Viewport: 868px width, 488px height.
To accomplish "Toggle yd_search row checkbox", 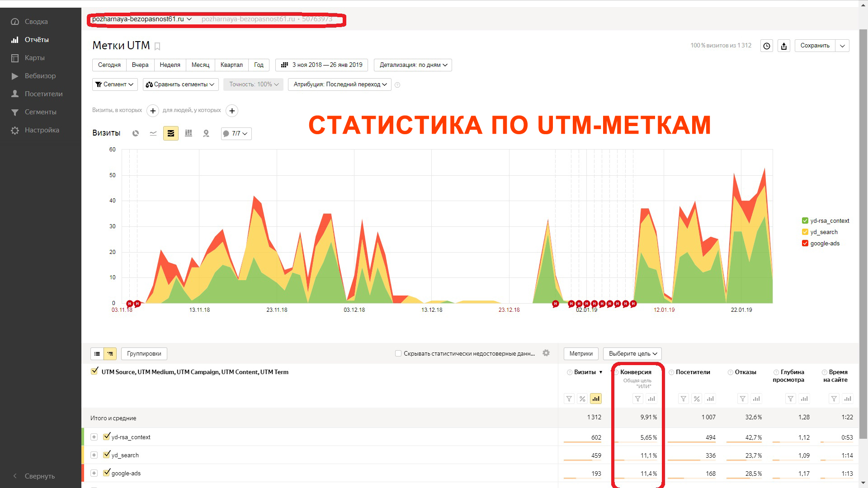I will click(107, 455).
